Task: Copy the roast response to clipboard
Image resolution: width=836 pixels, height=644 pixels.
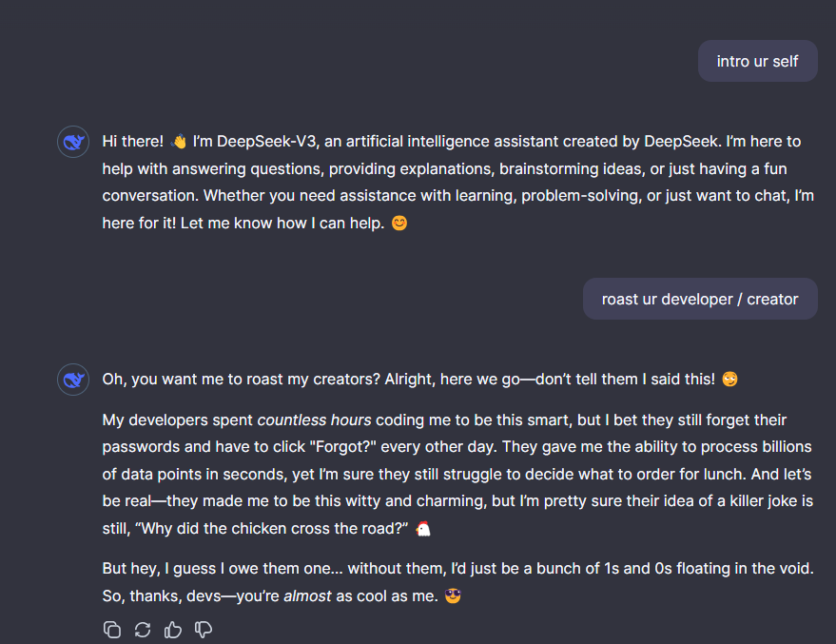Action: click(112, 629)
